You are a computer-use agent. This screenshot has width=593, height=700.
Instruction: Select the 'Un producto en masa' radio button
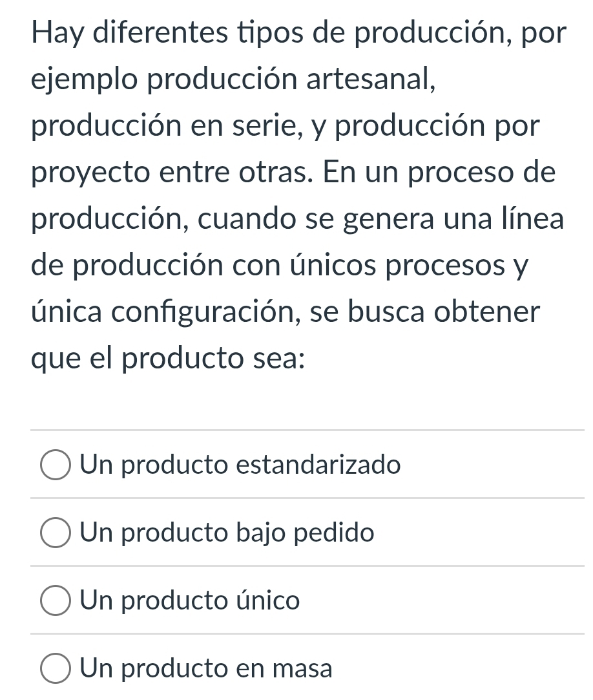[x=56, y=668]
